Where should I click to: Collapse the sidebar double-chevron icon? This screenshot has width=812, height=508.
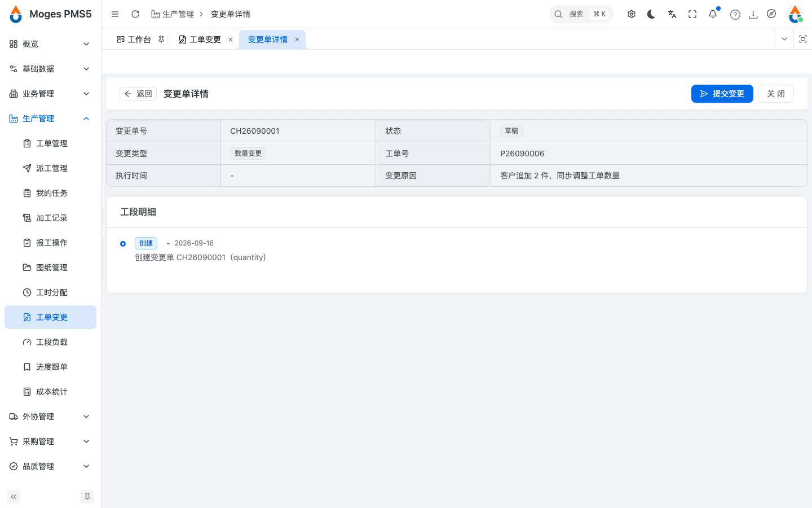(x=14, y=497)
